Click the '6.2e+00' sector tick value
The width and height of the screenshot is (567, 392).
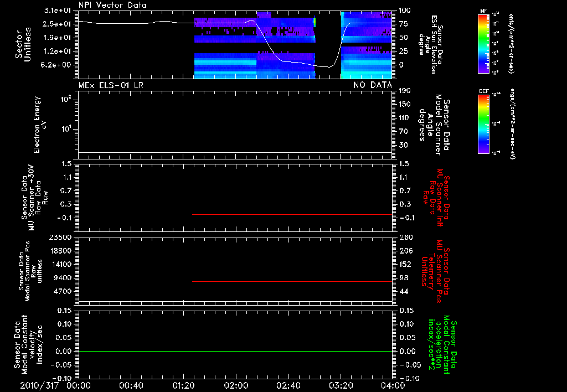[57, 65]
